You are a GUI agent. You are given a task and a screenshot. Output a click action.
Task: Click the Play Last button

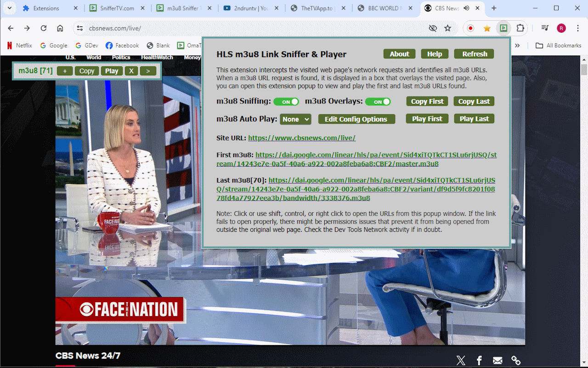[x=474, y=119]
